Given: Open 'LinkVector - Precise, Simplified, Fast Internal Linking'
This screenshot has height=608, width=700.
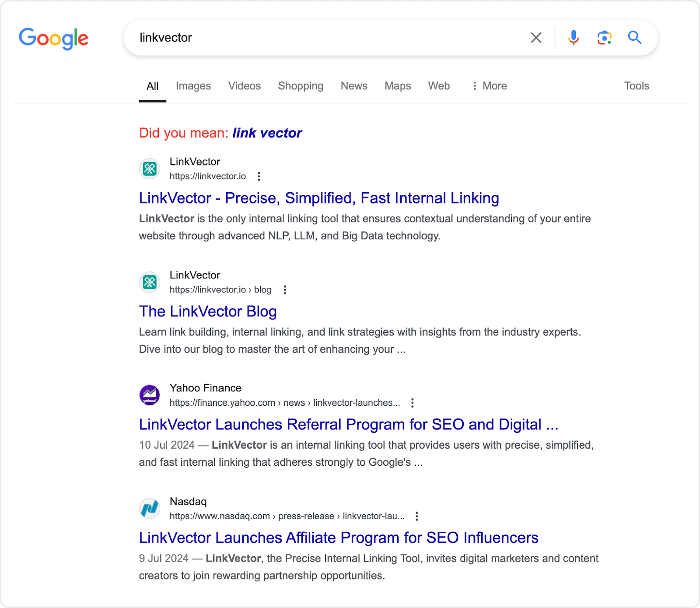Looking at the screenshot, I should tap(319, 198).
